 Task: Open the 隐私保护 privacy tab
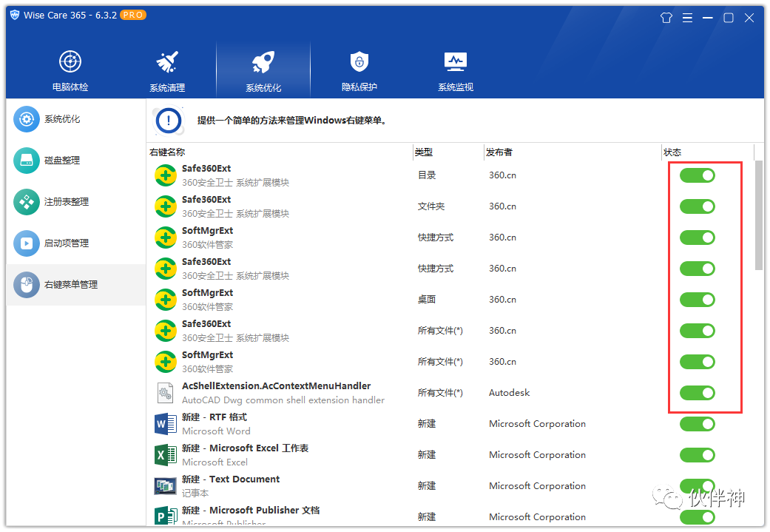359,70
